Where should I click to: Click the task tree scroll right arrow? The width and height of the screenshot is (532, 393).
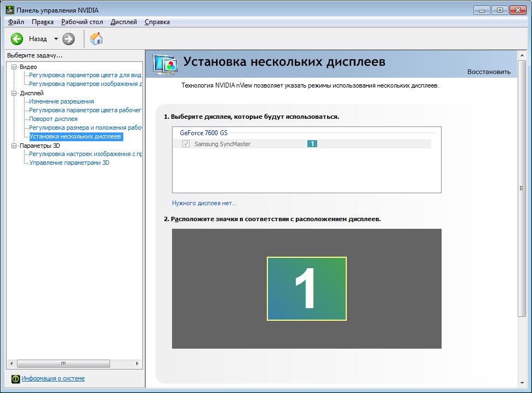coord(137,364)
